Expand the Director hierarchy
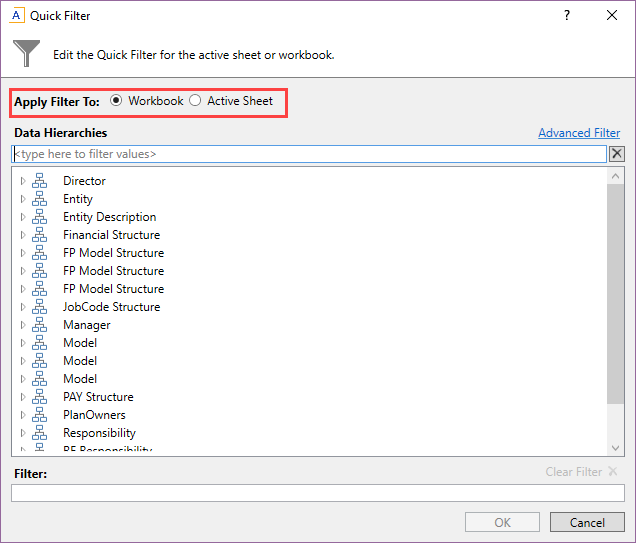636x543 pixels. (23, 180)
